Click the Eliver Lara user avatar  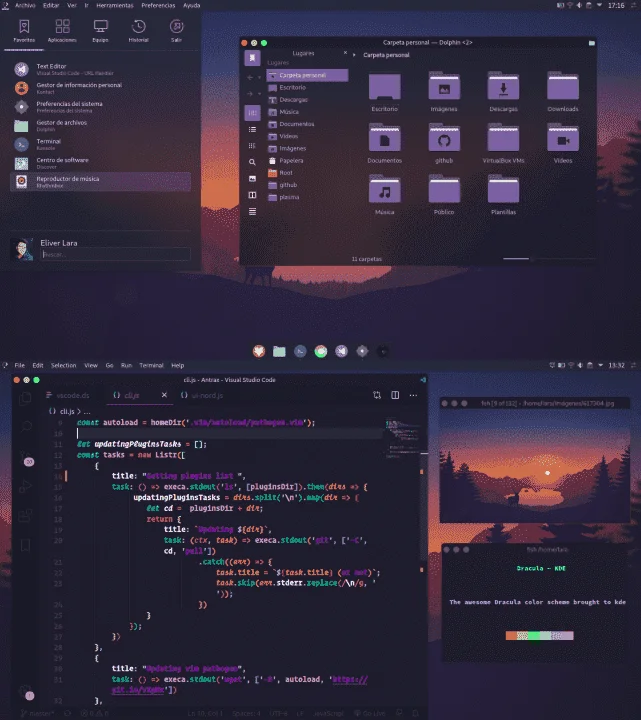click(x=22, y=249)
